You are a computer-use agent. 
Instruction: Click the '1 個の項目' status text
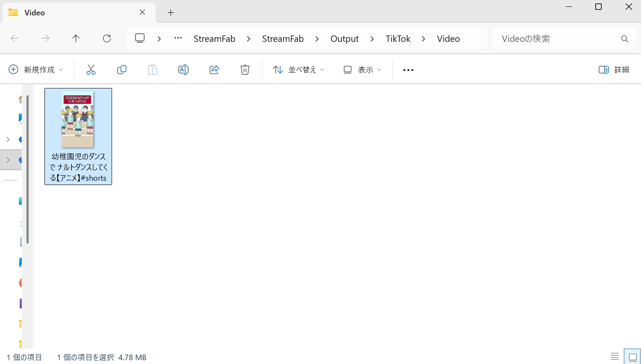24,357
